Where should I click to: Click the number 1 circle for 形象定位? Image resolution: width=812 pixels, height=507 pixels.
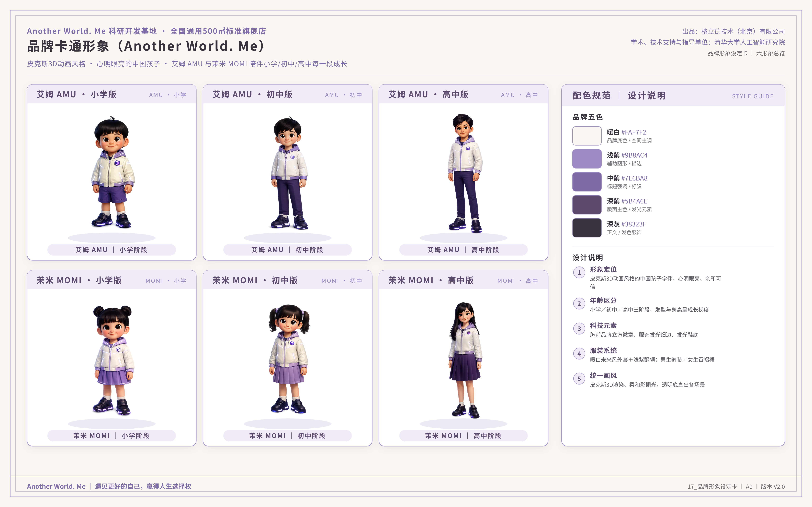click(x=579, y=273)
